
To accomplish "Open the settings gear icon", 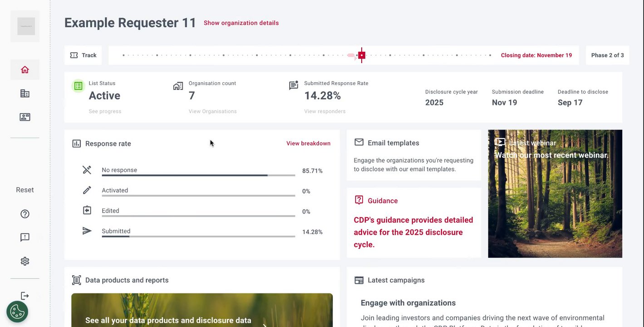I will (x=25, y=261).
